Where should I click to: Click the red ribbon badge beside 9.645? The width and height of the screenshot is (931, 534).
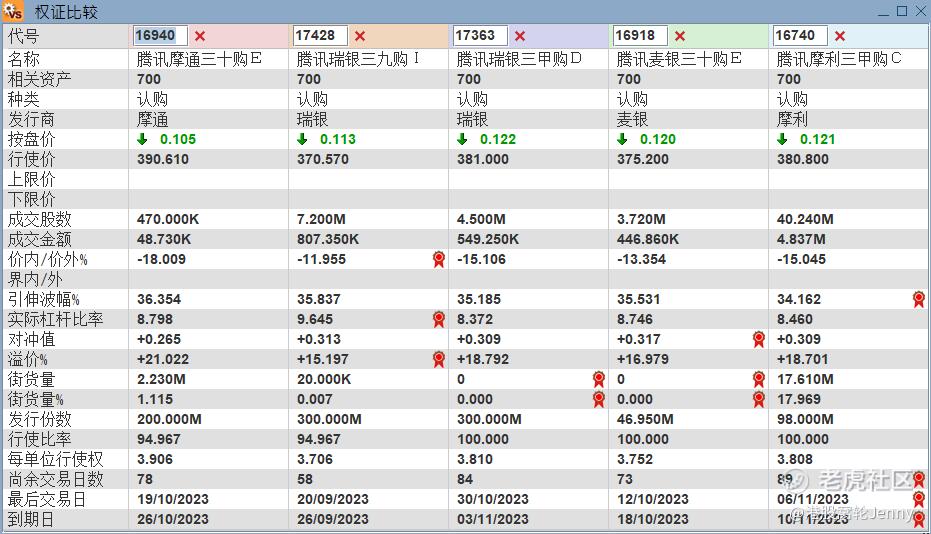[439, 320]
